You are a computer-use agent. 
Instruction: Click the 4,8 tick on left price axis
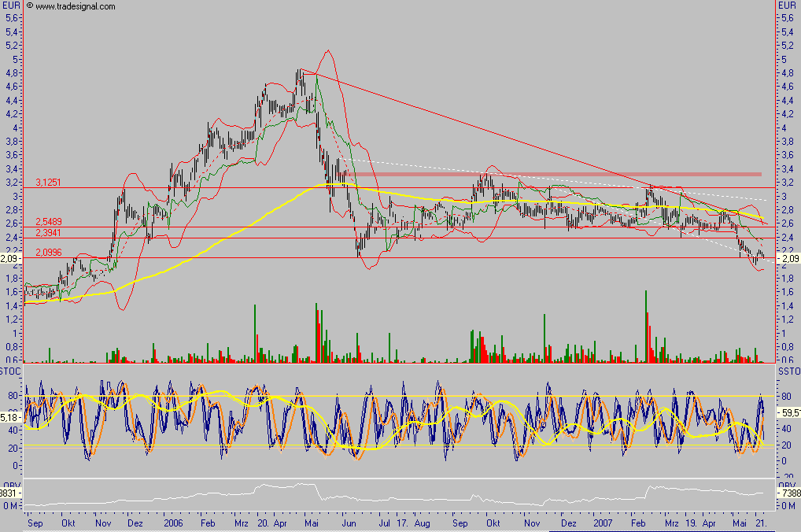pos(11,72)
